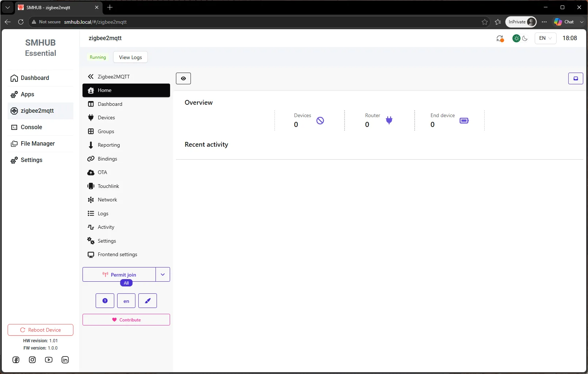Open theme brush icon button
The width and height of the screenshot is (588, 374).
pos(148,301)
